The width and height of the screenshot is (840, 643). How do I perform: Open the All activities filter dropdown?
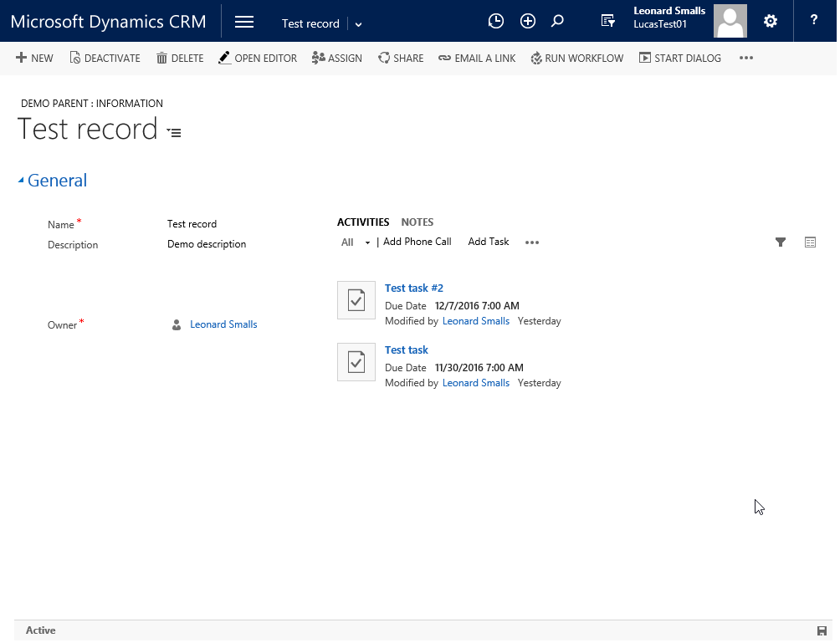point(356,242)
